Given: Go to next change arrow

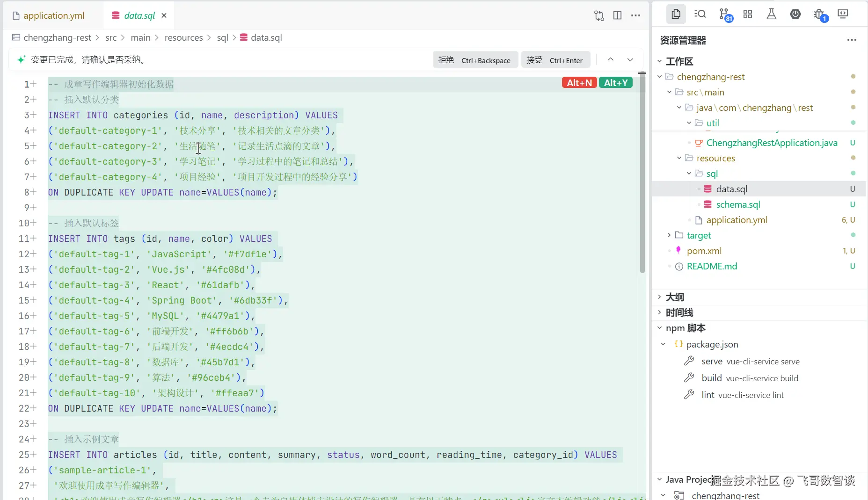Looking at the screenshot, I should click(x=630, y=59).
